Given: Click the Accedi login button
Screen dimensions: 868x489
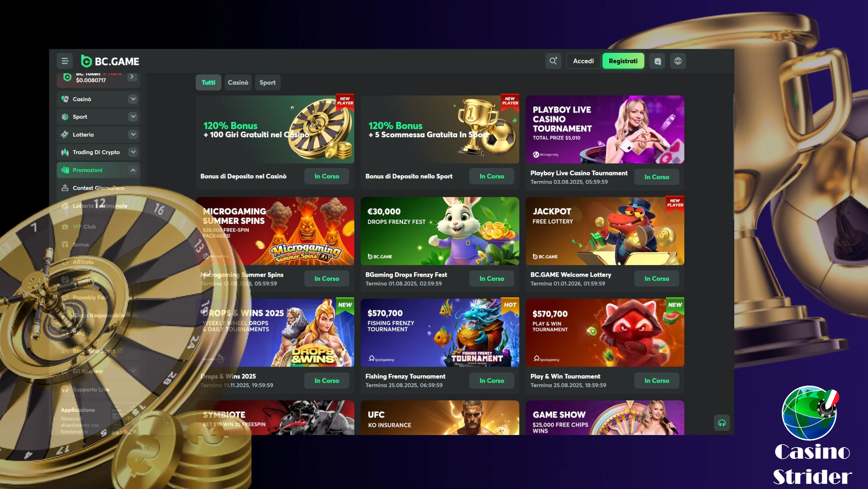Looking at the screenshot, I should [583, 61].
